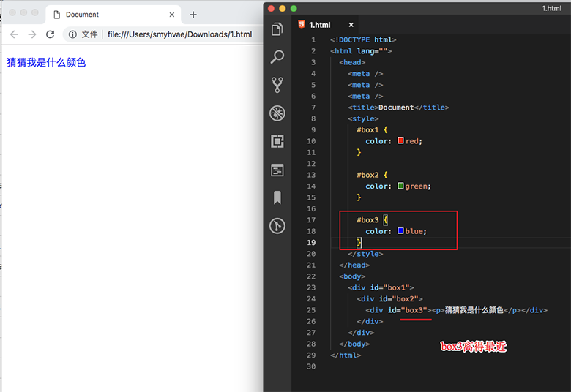Click the green color swatch on line 14
The image size is (571, 392).
point(400,186)
